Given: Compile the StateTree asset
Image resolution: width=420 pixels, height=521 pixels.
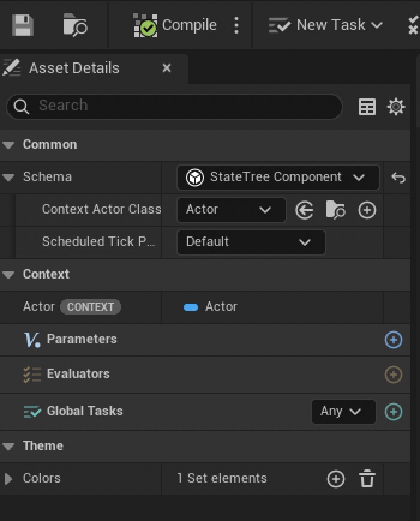Looking at the screenshot, I should 175,25.
